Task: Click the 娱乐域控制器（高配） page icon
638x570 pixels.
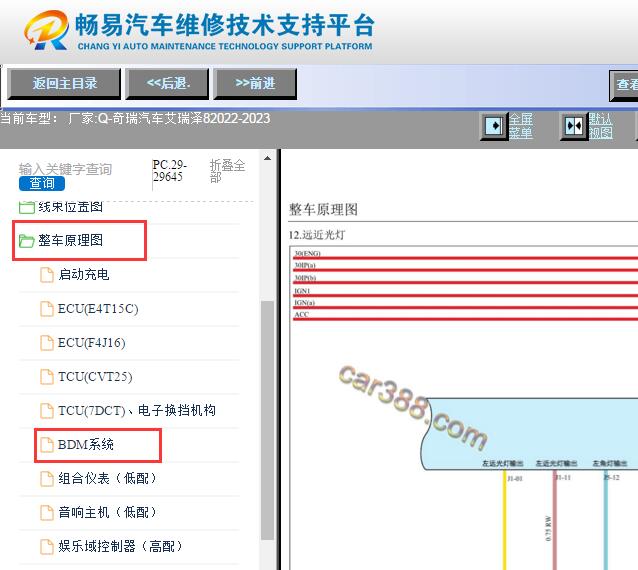Action: [x=47, y=547]
